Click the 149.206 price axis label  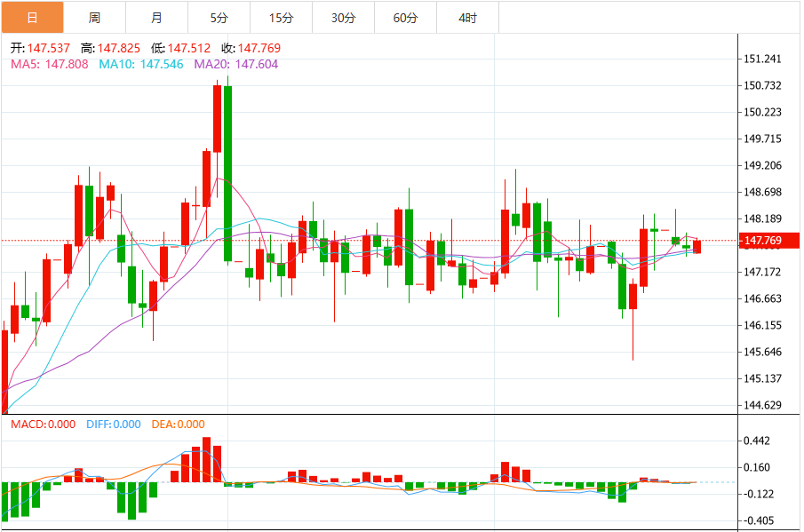tap(762, 165)
